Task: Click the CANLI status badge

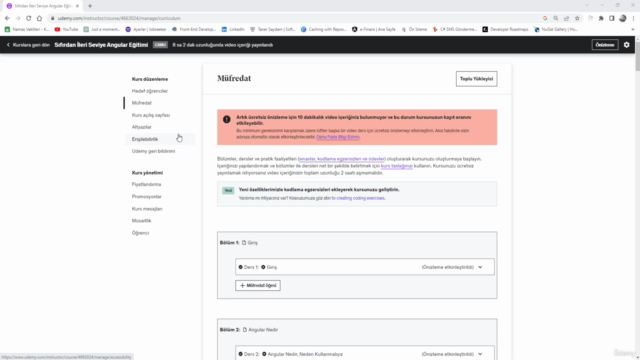Action: click(x=160, y=45)
